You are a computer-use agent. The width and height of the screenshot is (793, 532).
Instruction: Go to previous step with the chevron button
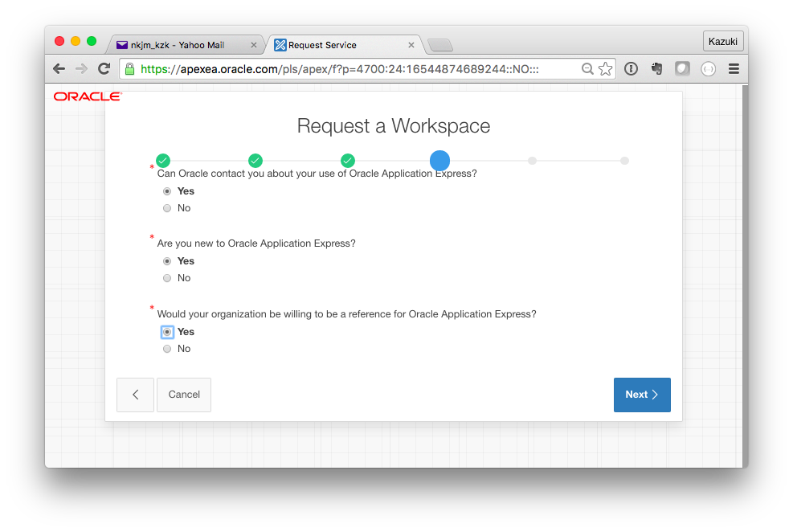(135, 395)
